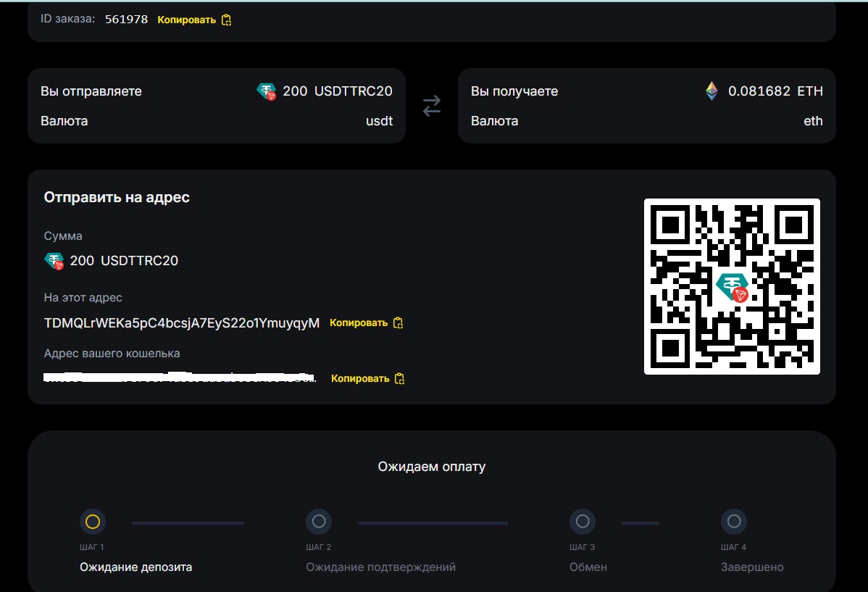Click the USDT logo inside the QR code
The height and width of the screenshot is (592, 868).
(x=733, y=288)
